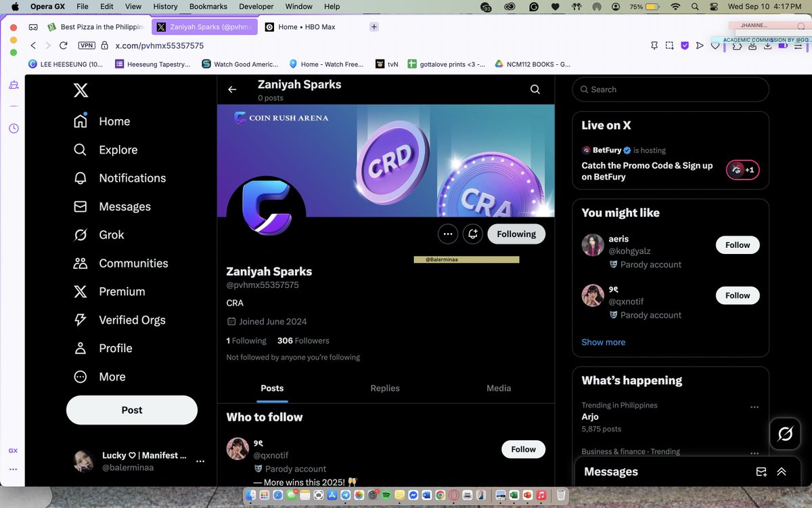Compose new message in Messages drawer
This screenshot has height=508, width=812.
coord(761,472)
